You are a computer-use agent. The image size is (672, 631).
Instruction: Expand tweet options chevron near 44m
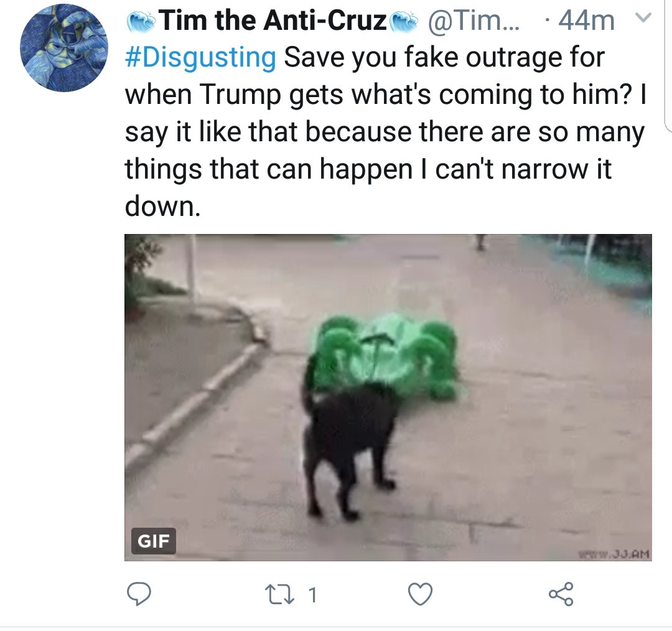pos(643,17)
